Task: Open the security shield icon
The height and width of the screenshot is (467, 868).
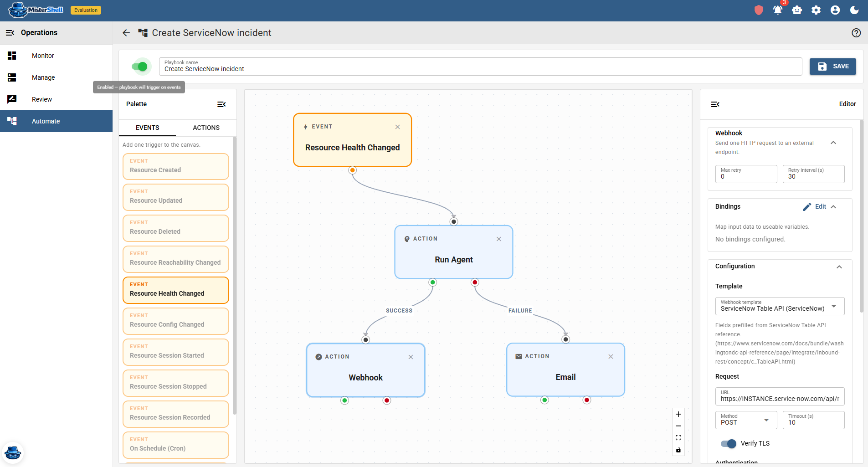Action: tap(759, 10)
